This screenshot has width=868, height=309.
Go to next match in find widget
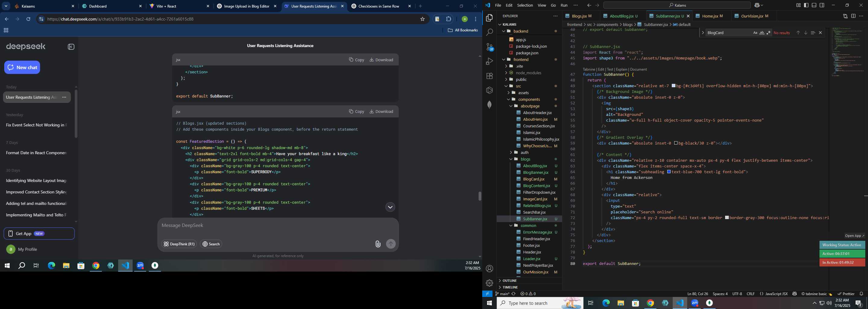pos(806,33)
